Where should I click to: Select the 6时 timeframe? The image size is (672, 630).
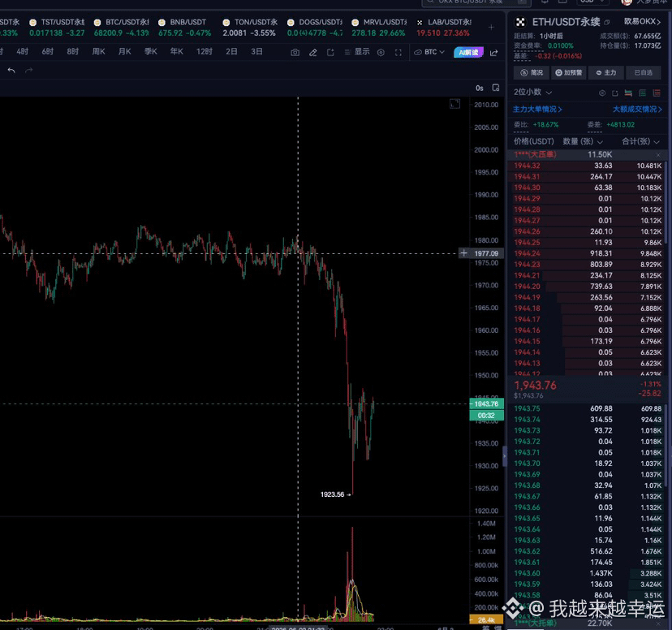[48, 52]
